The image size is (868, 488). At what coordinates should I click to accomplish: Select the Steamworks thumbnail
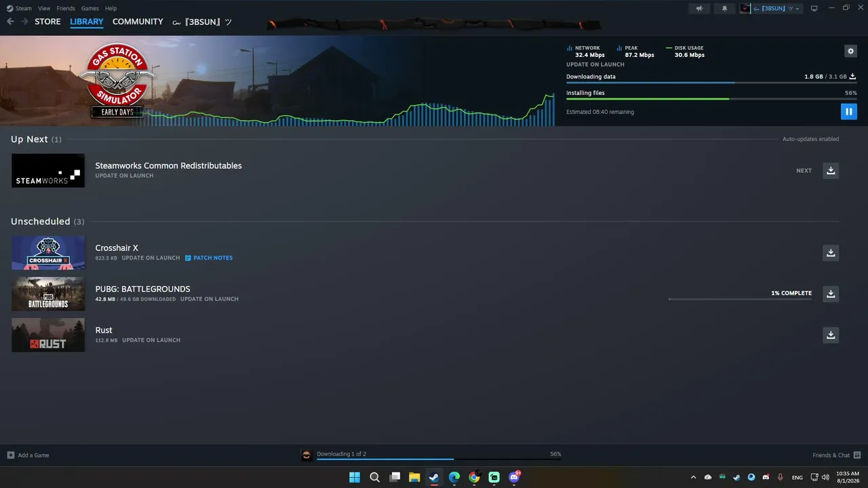click(x=48, y=171)
